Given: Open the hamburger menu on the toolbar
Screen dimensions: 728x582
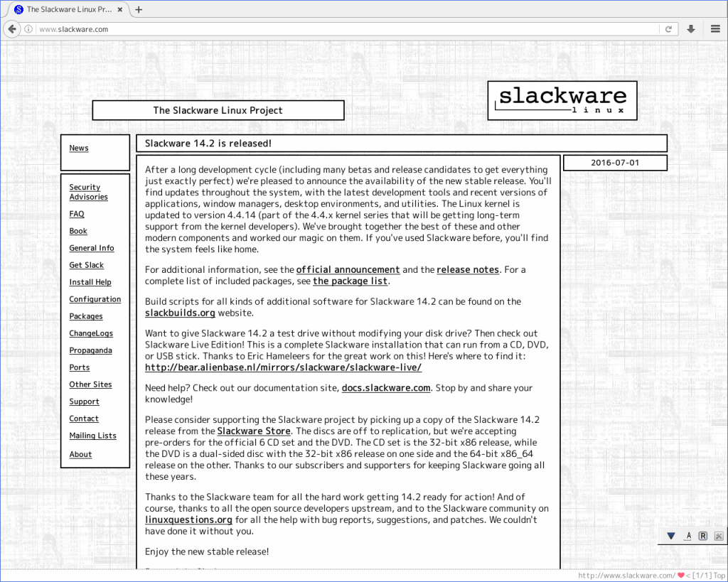Looking at the screenshot, I should click(x=715, y=29).
